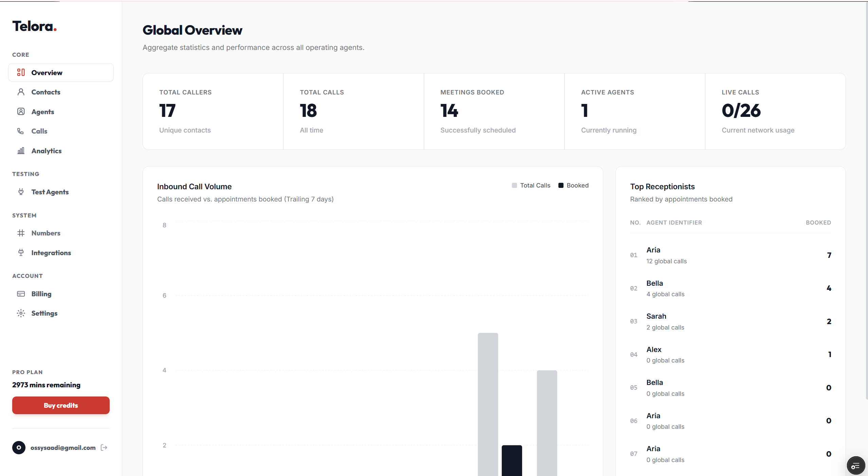
Task: Click the Overview grid icon in sidebar
Action: (x=21, y=72)
